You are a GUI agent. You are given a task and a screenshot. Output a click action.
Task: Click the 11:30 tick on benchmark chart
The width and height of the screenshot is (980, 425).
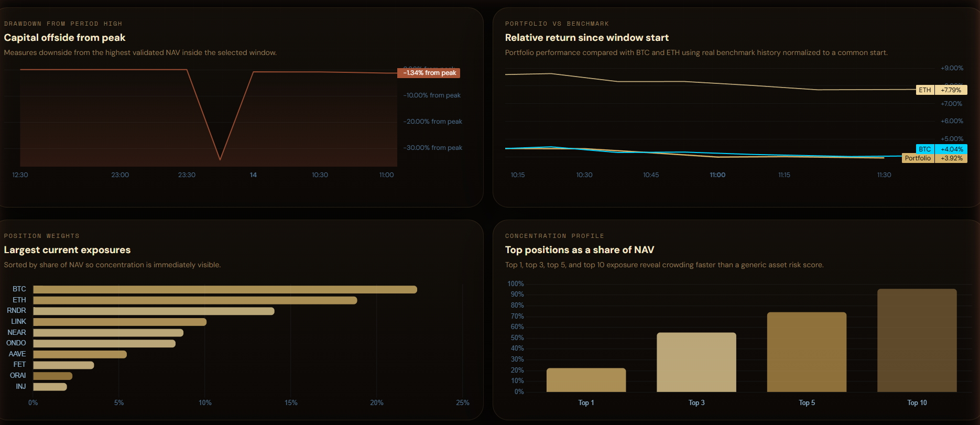click(x=884, y=175)
